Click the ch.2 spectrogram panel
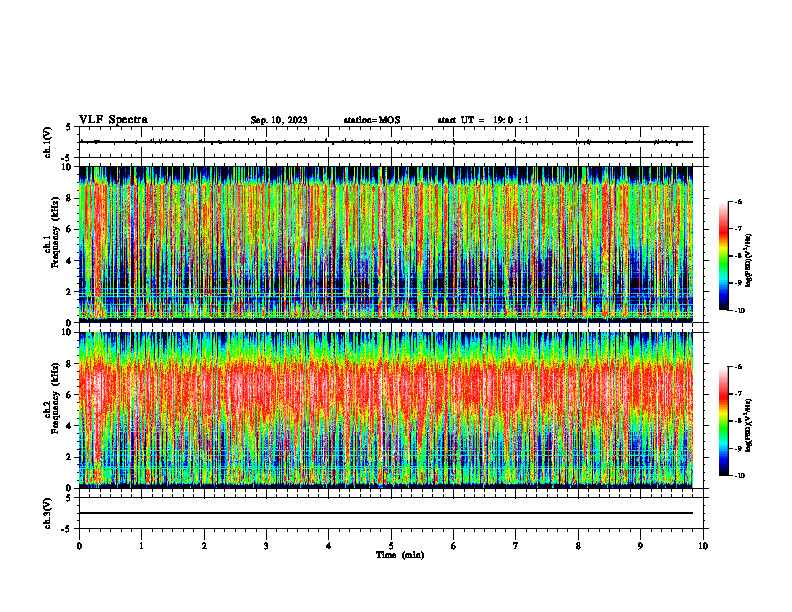The image size is (792, 612). pos(386,410)
